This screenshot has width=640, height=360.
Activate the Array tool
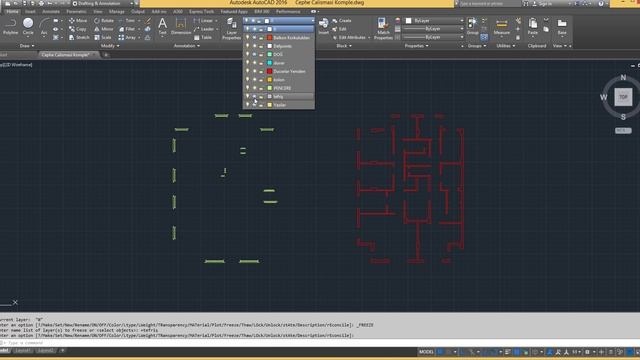127,37
